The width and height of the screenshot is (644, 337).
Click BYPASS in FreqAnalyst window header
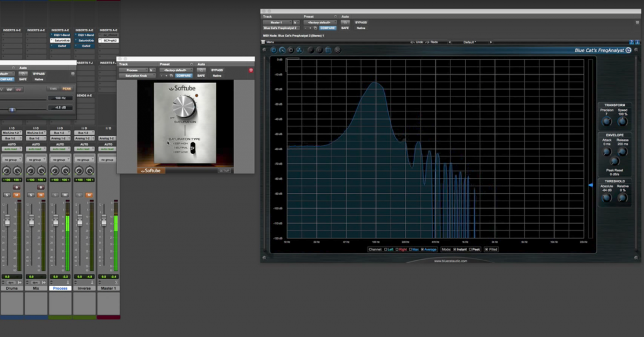tap(361, 22)
